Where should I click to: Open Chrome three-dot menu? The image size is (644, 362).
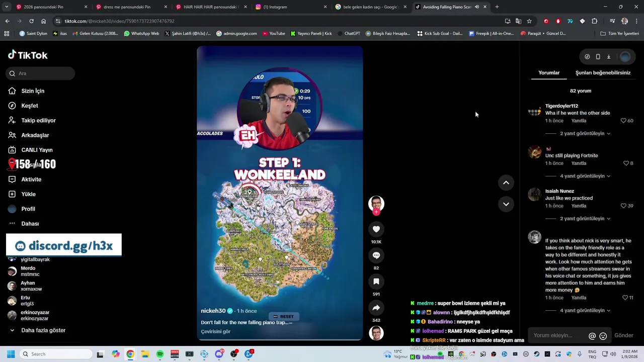click(636, 21)
